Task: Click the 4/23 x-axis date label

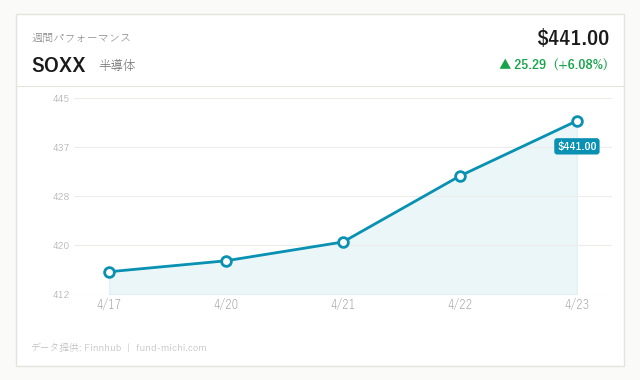Action: [x=577, y=304]
